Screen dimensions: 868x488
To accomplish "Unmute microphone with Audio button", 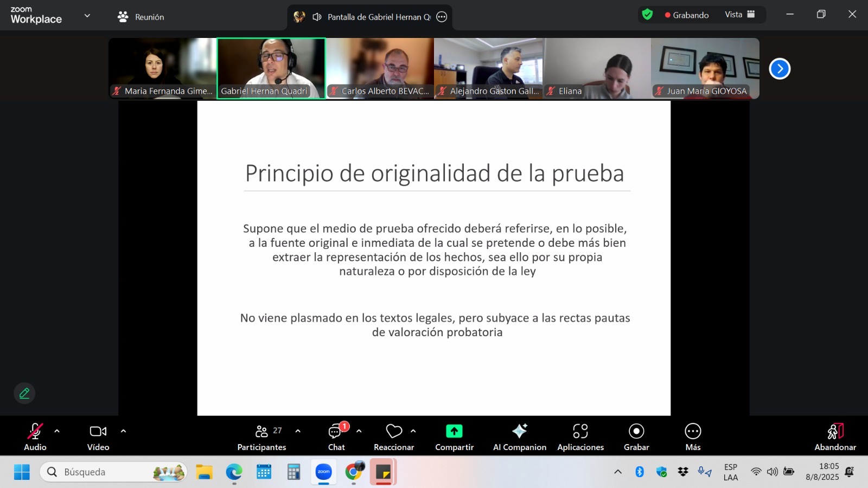I will (x=35, y=436).
